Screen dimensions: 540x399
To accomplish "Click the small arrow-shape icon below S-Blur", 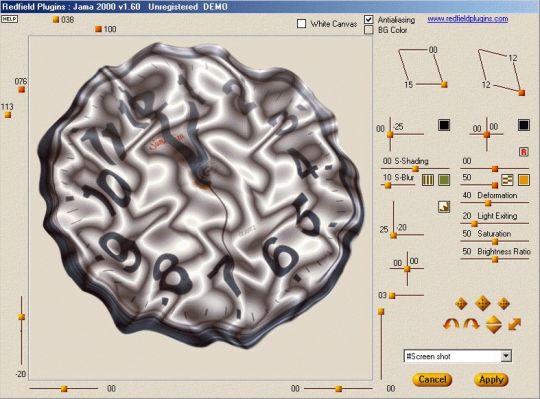I will [444, 207].
